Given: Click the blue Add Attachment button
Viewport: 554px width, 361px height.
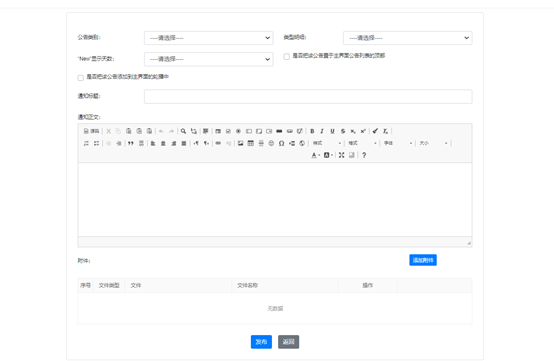Looking at the screenshot, I should click(423, 260).
